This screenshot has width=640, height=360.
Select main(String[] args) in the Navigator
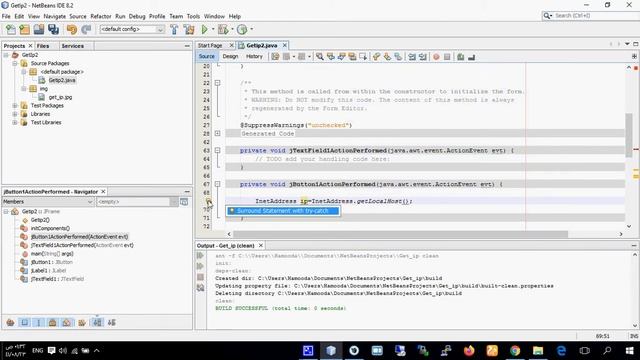(52, 253)
